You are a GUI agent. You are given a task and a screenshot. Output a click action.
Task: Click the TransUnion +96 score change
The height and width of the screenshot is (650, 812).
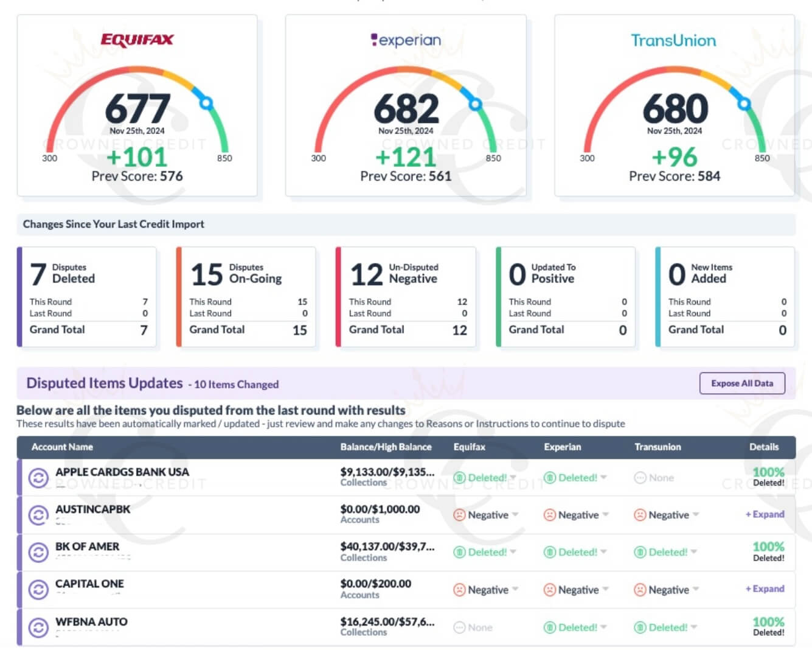(x=674, y=157)
